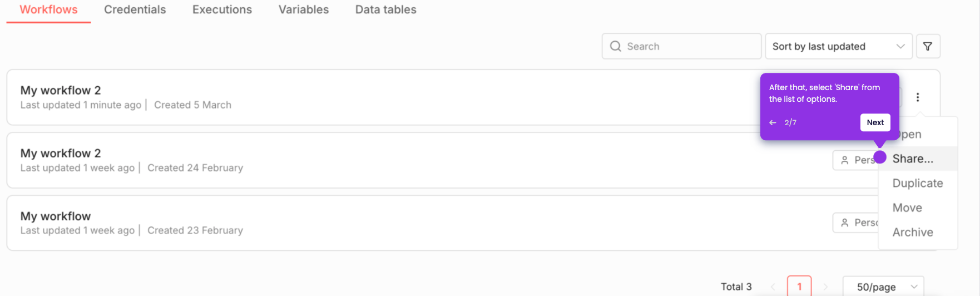Go to next page arrow in pagination
The image size is (980, 296).
(825, 287)
